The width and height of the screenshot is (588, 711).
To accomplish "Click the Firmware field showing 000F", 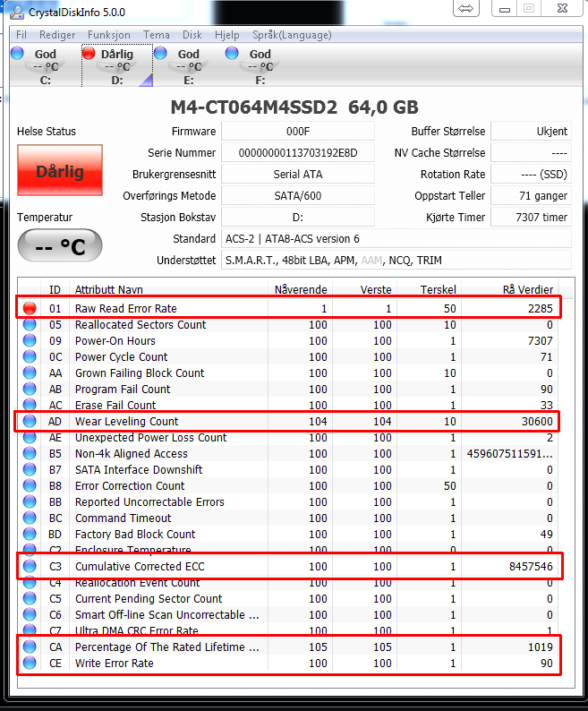I will [298, 132].
